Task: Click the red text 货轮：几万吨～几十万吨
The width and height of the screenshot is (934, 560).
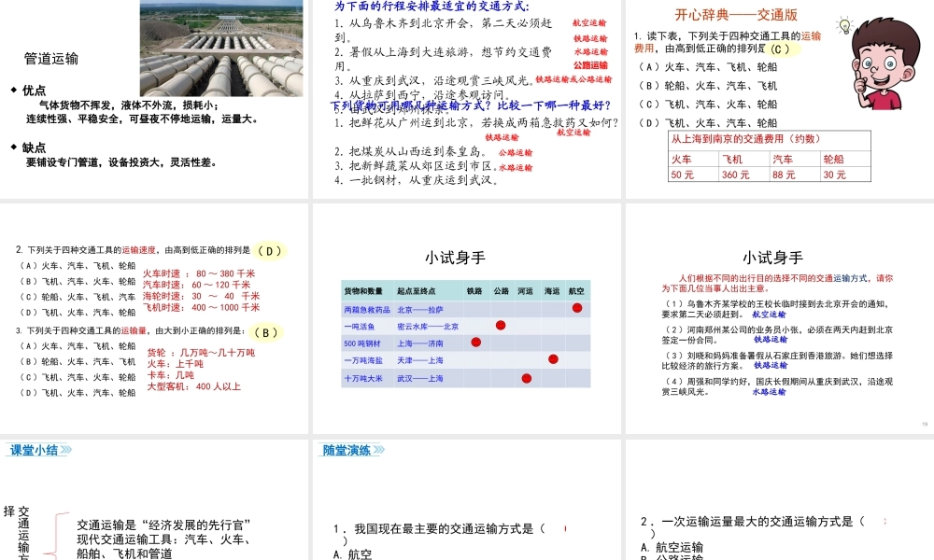Action: tap(202, 353)
